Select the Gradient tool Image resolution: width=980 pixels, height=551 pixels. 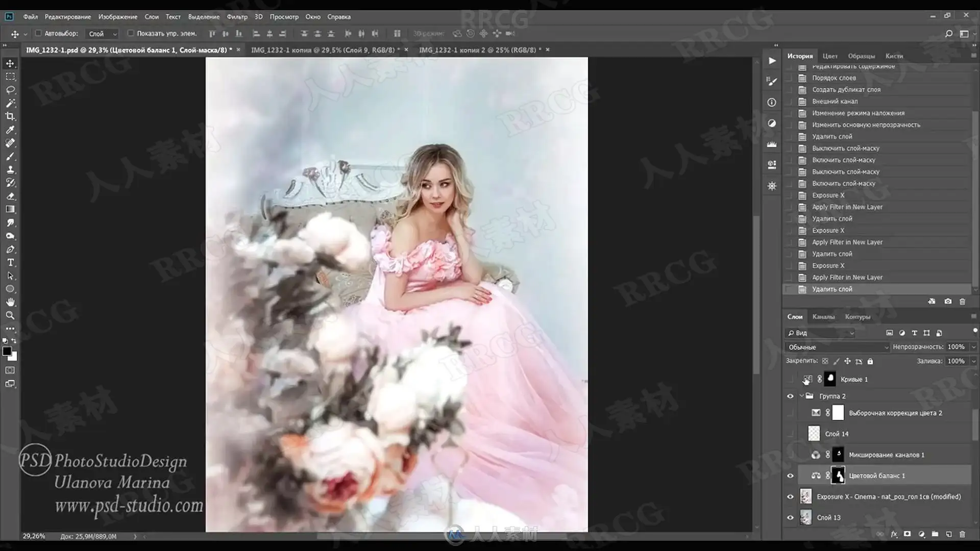[x=10, y=210]
